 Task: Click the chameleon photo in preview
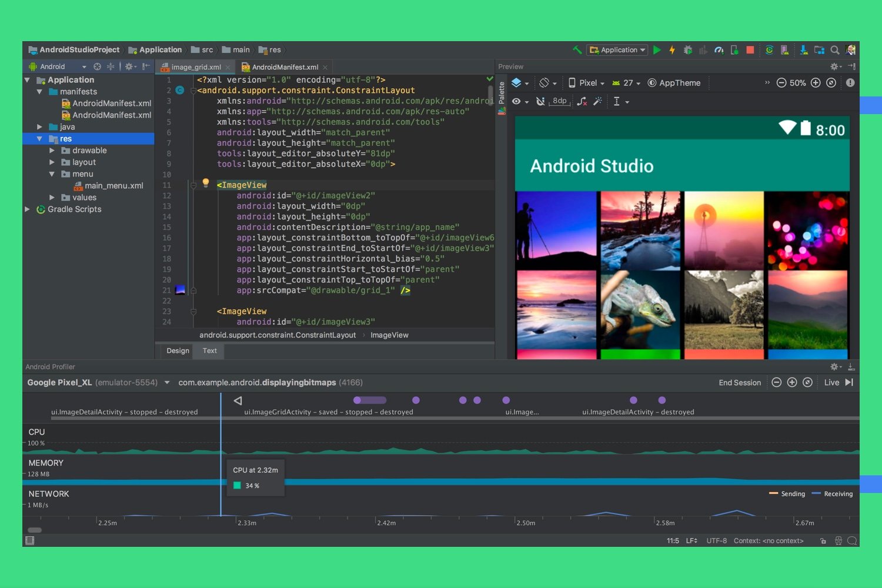pyautogui.click(x=640, y=309)
